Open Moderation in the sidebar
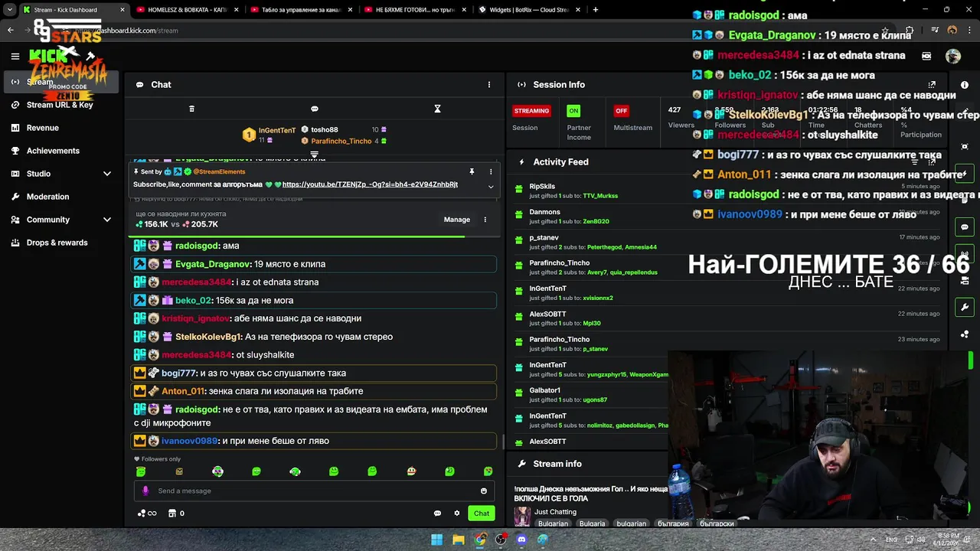980x551 pixels. (47, 197)
